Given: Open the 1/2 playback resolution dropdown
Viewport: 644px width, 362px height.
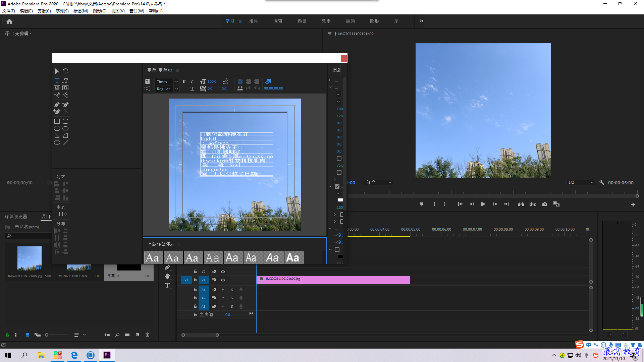Looking at the screenshot, I should [581, 183].
